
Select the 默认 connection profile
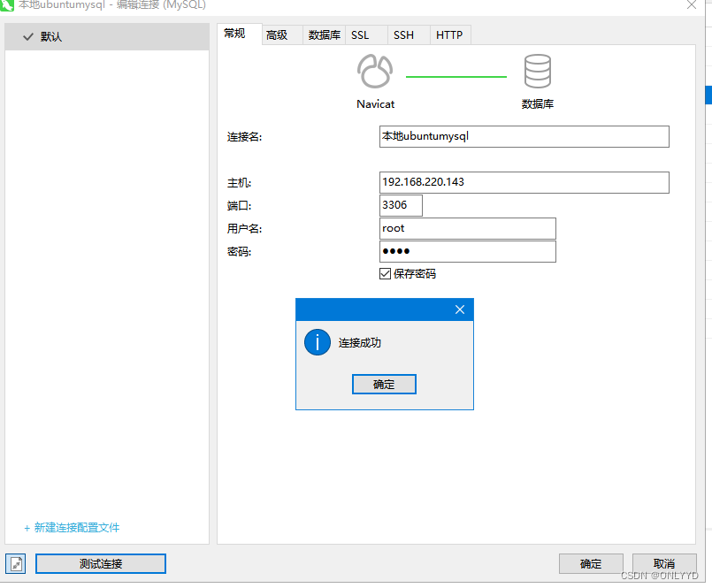tap(106, 37)
